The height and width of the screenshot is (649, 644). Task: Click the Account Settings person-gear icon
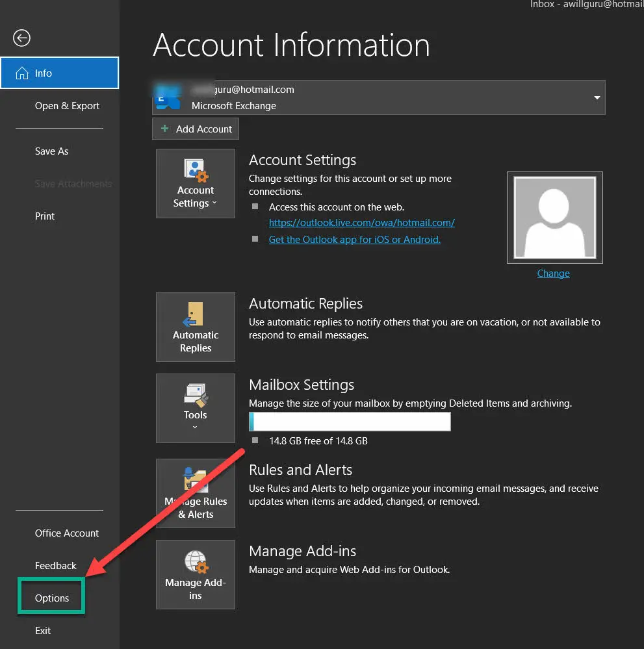tap(196, 170)
